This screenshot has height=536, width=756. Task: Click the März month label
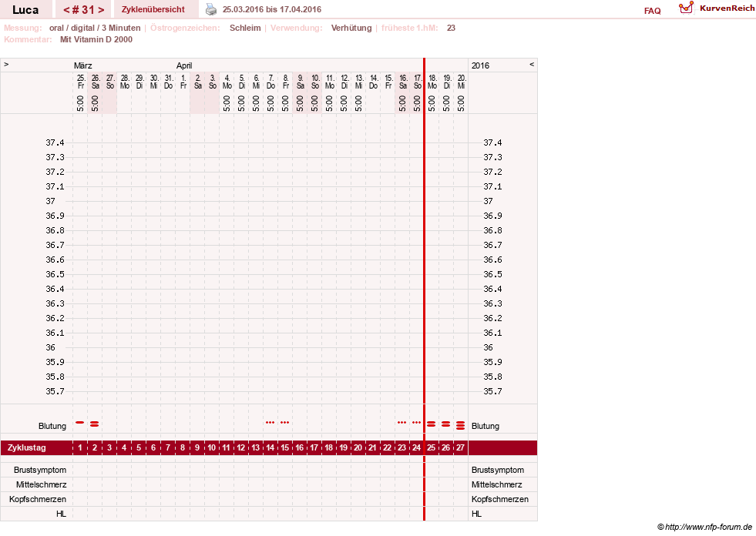click(x=83, y=65)
